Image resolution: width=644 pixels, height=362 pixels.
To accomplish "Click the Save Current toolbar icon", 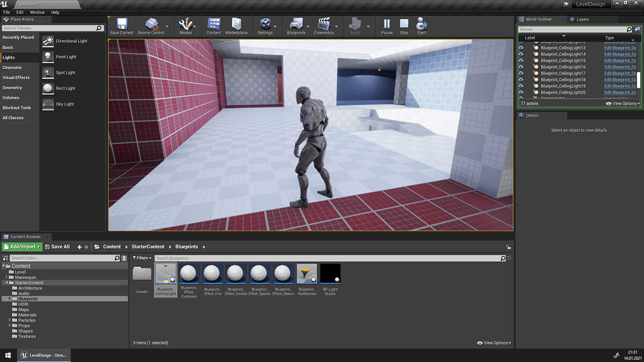I will coord(122,25).
